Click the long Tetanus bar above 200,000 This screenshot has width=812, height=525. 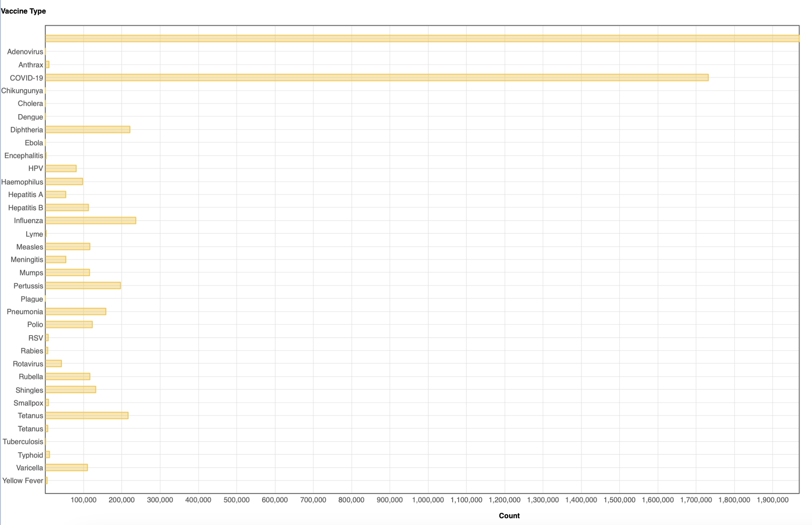point(87,416)
